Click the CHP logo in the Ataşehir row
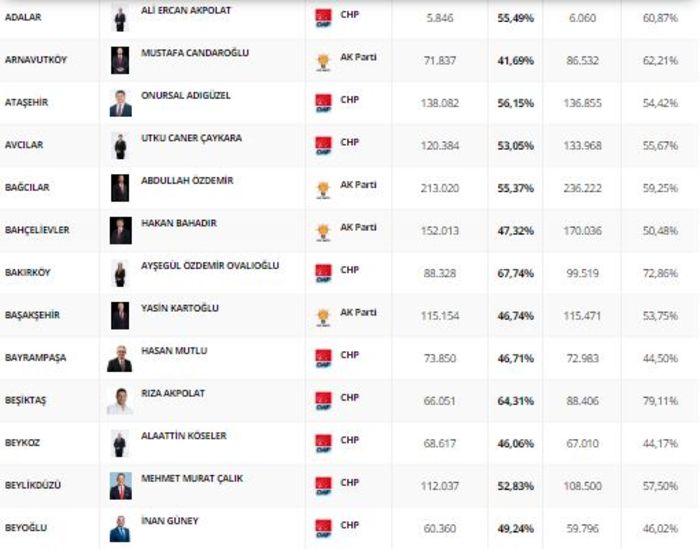 point(323,103)
